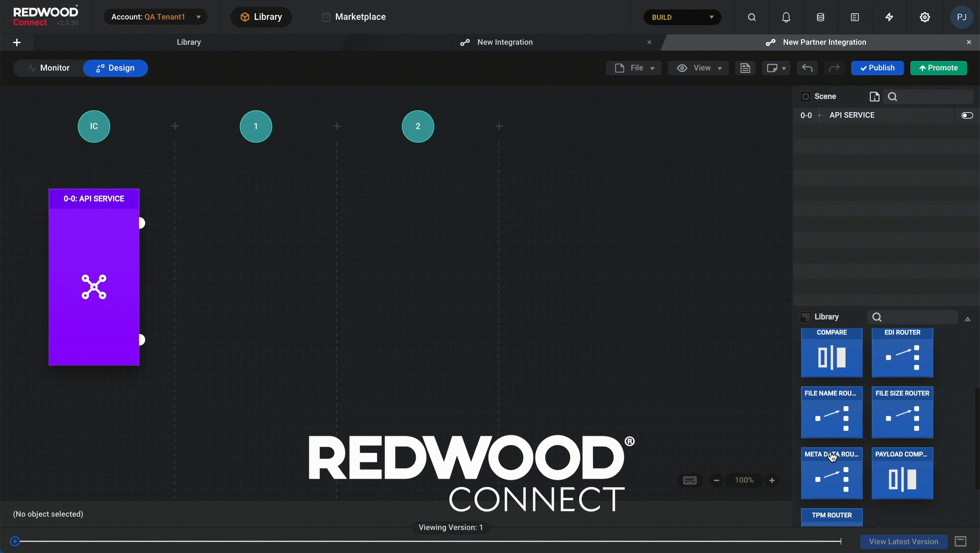
Task: Open the settings gear
Action: (925, 17)
